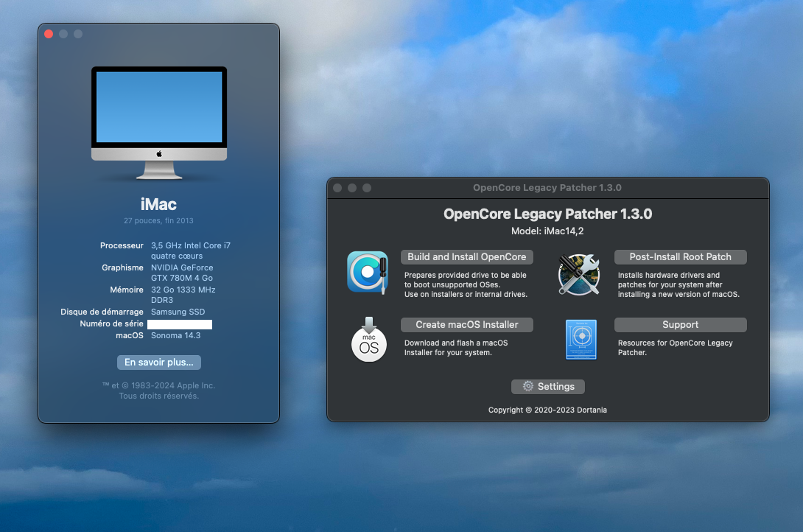
Task: Close the OpenCore Legacy Patcher window
Action: point(337,188)
